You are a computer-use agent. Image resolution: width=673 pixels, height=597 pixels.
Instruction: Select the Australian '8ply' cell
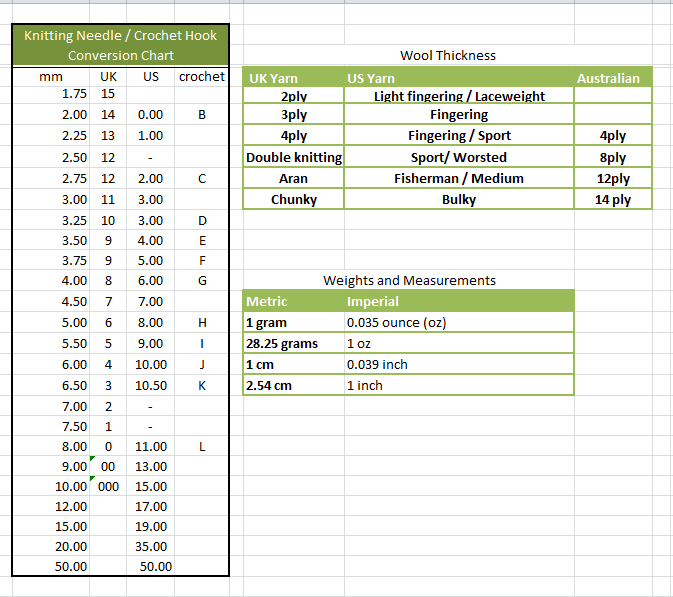click(613, 158)
